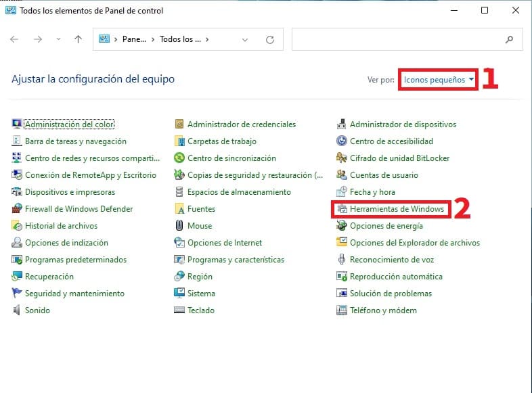Open Reproducción automática link
This screenshot has width=532, height=393.
(x=396, y=277)
